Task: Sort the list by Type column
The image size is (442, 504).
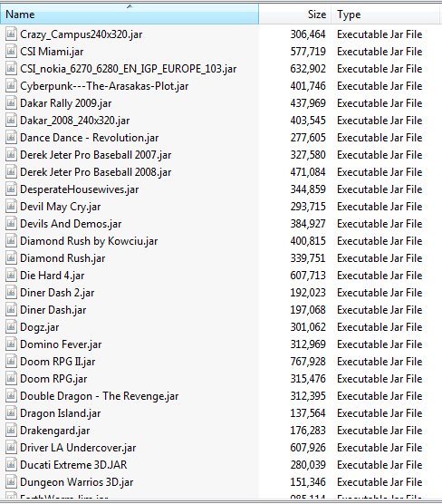Action: tap(385, 15)
